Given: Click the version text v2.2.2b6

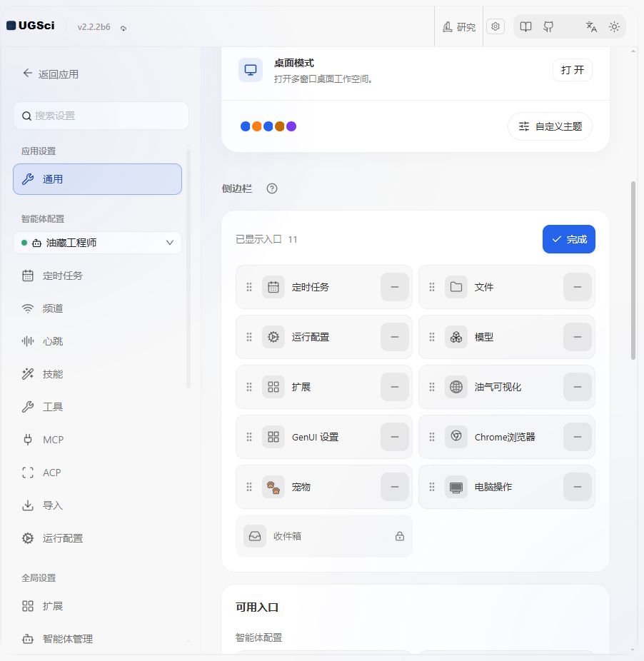Looking at the screenshot, I should tap(94, 27).
